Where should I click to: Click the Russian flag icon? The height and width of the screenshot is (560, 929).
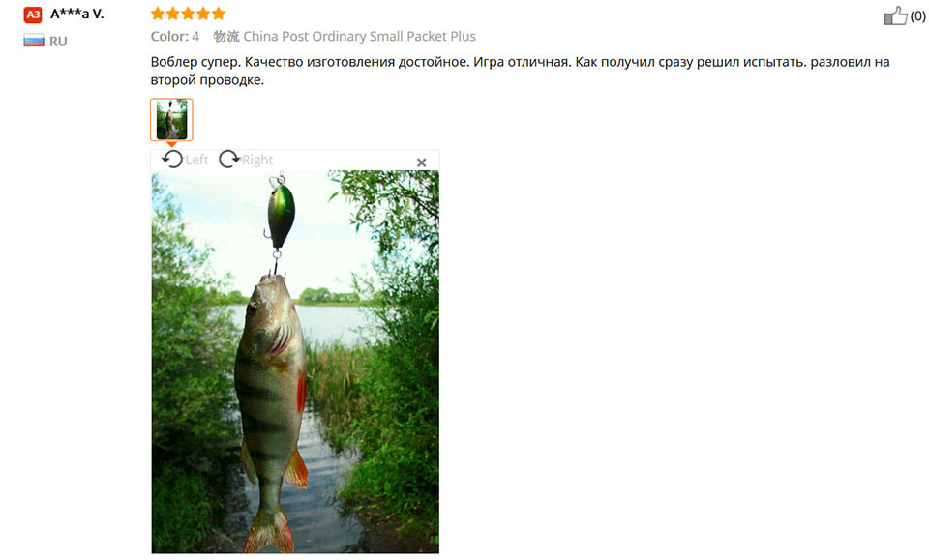(34, 41)
